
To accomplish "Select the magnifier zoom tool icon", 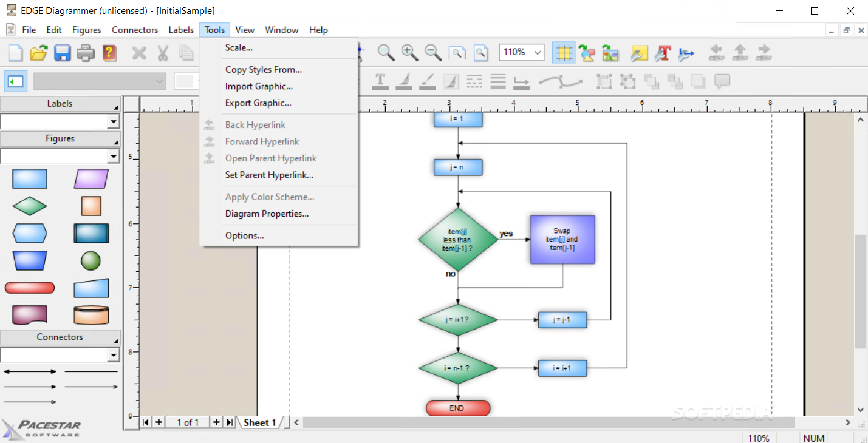I will coord(386,53).
